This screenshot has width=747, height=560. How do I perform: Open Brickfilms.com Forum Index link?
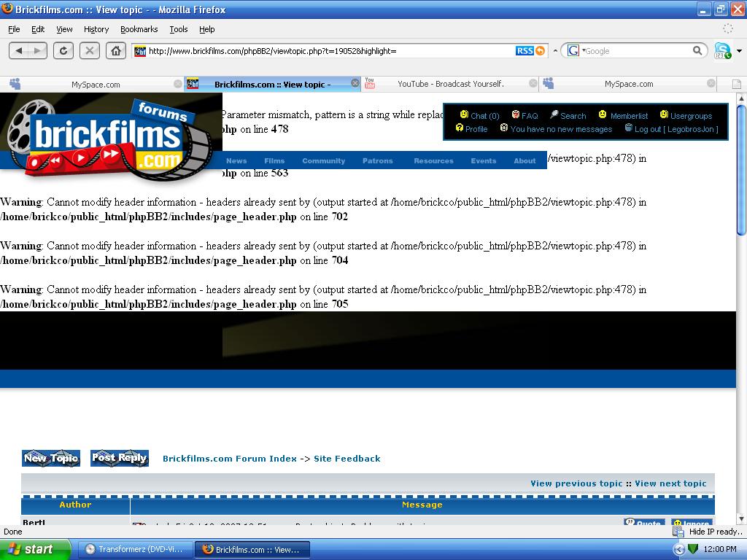pyautogui.click(x=230, y=459)
